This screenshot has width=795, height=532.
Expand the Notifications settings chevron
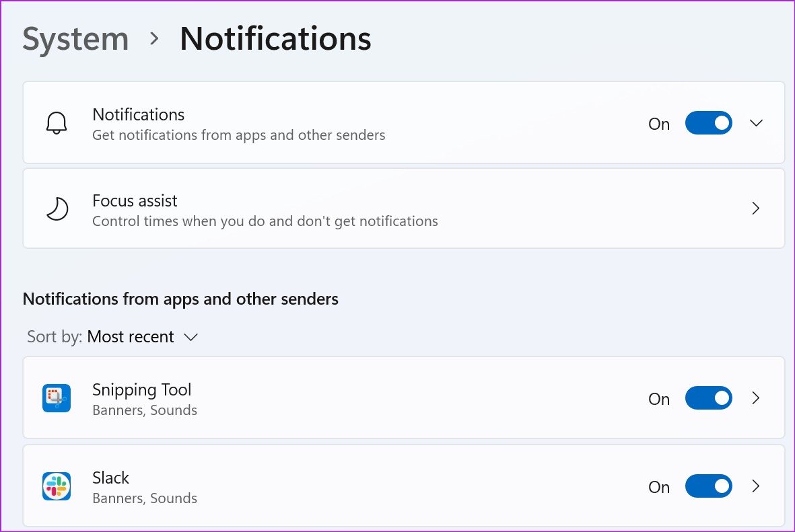pos(756,123)
